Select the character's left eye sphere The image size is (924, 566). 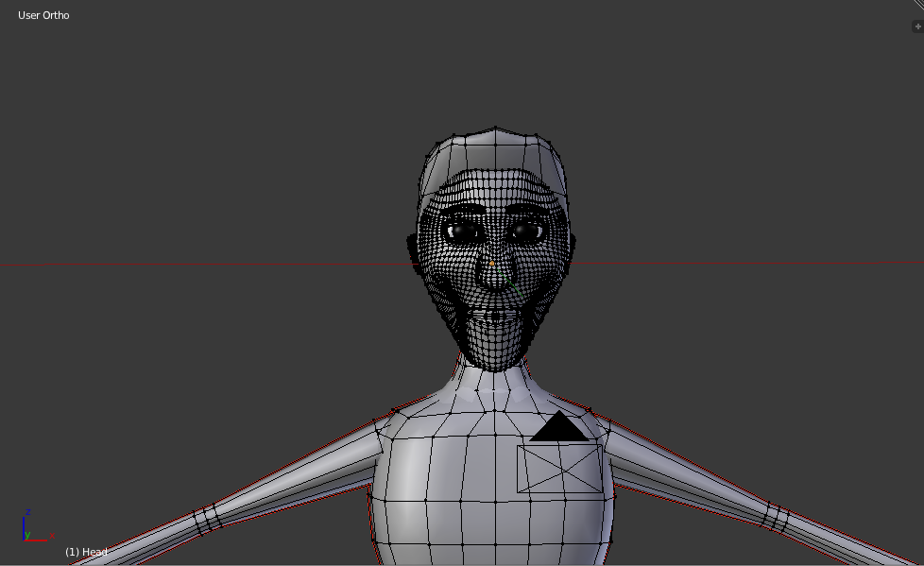(526, 232)
